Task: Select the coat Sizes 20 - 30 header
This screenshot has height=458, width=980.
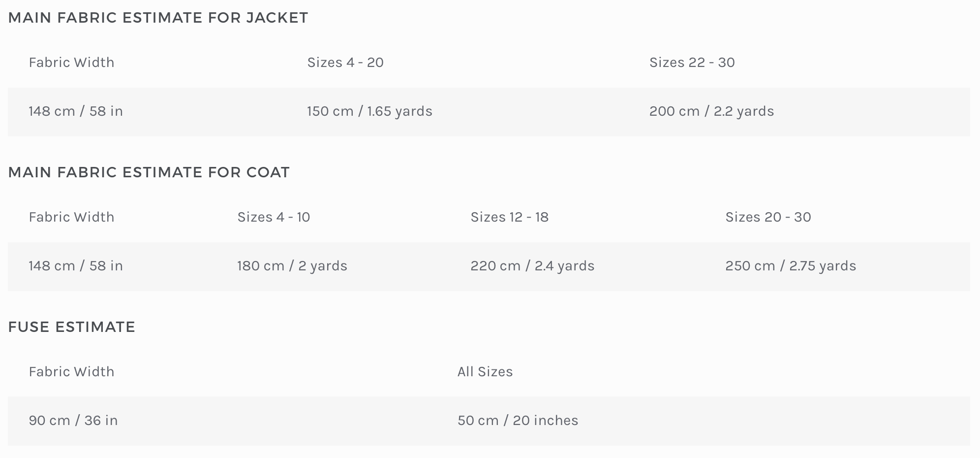Action: [x=768, y=217]
